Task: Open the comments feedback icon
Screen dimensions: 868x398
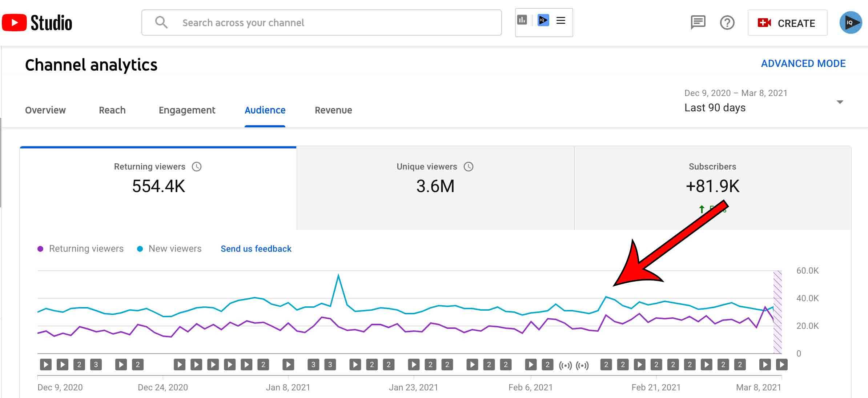Action: 698,23
